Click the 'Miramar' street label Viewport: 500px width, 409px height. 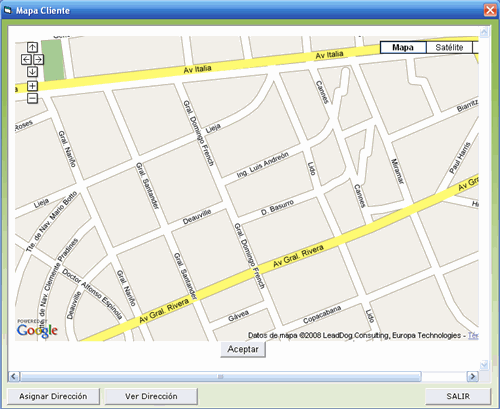tap(397, 171)
